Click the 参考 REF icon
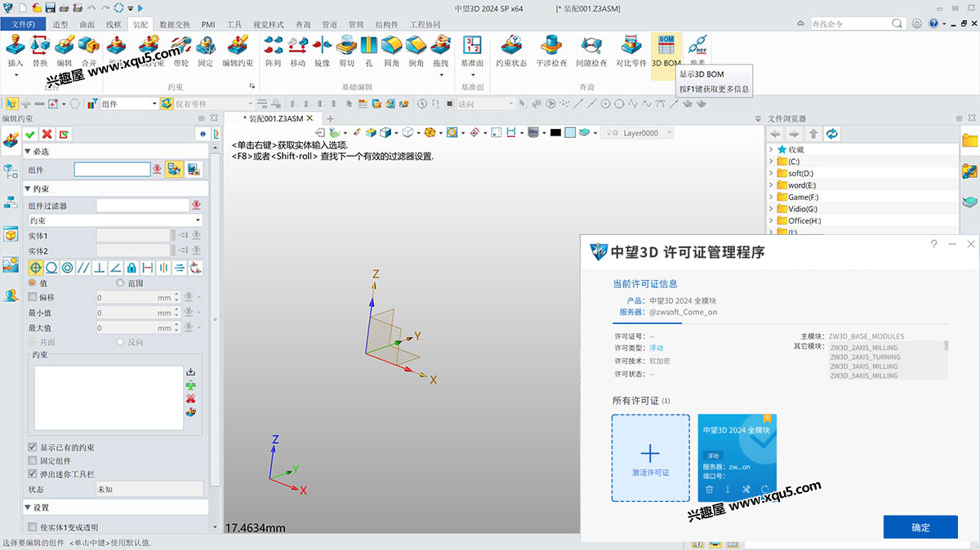Image resolution: width=980 pixels, height=550 pixels. coord(697,45)
